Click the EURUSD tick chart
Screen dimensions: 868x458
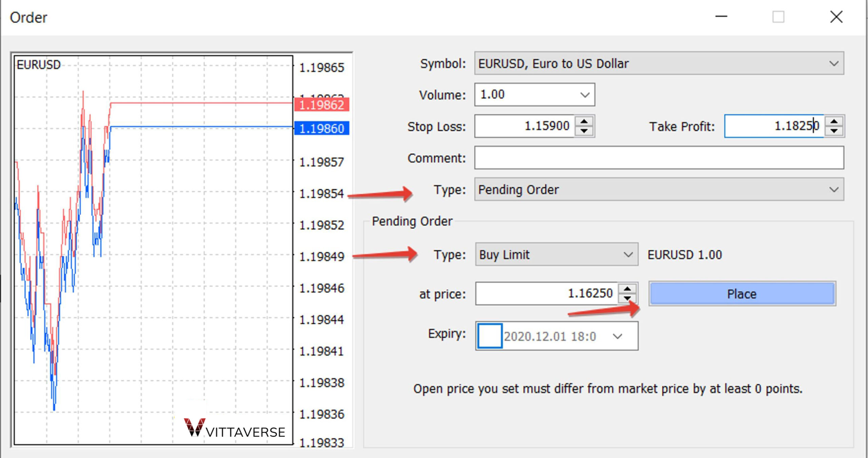click(153, 250)
